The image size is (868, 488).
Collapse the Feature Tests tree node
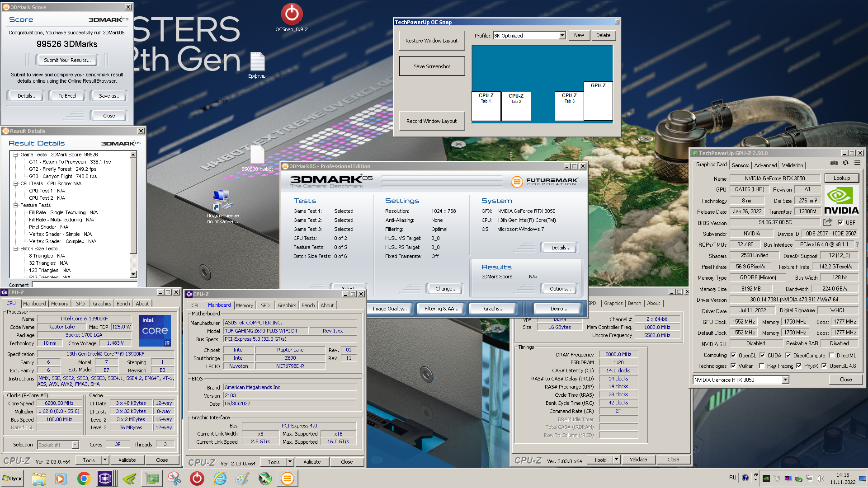[x=15, y=205]
